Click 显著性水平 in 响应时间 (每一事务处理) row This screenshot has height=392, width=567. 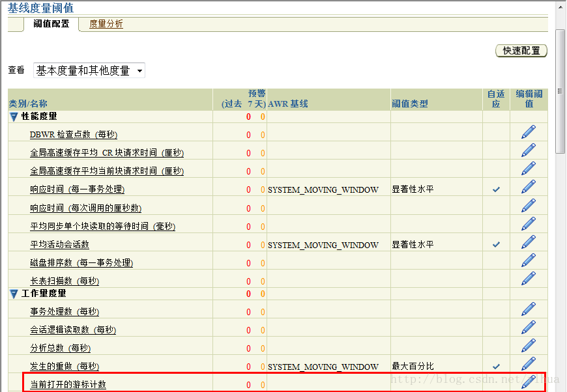[x=413, y=189]
